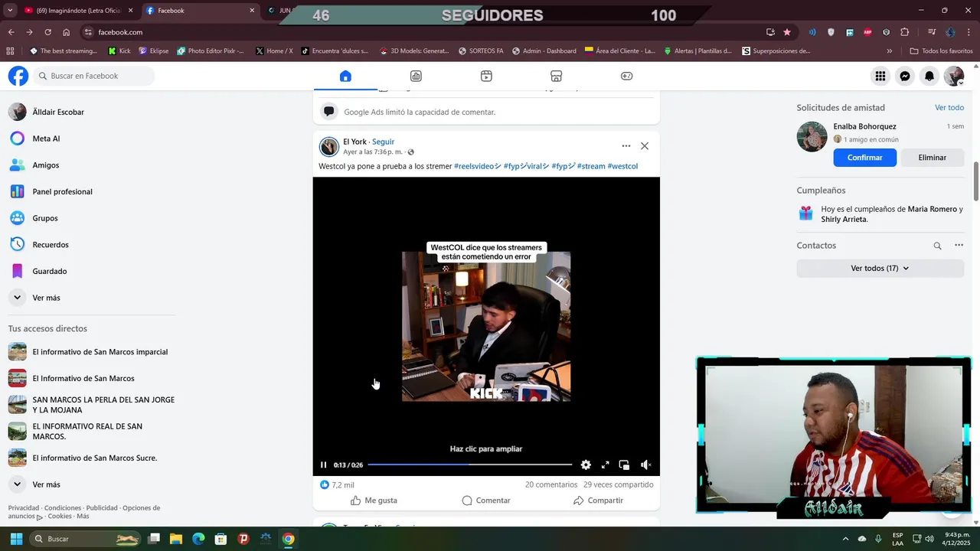
Task: Search contacts with magnifier icon
Action: (x=937, y=246)
